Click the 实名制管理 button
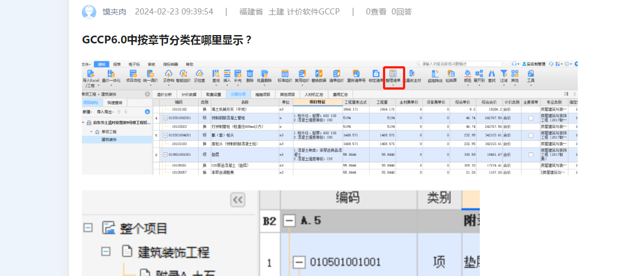This screenshot has width=644, height=276. [533, 64]
